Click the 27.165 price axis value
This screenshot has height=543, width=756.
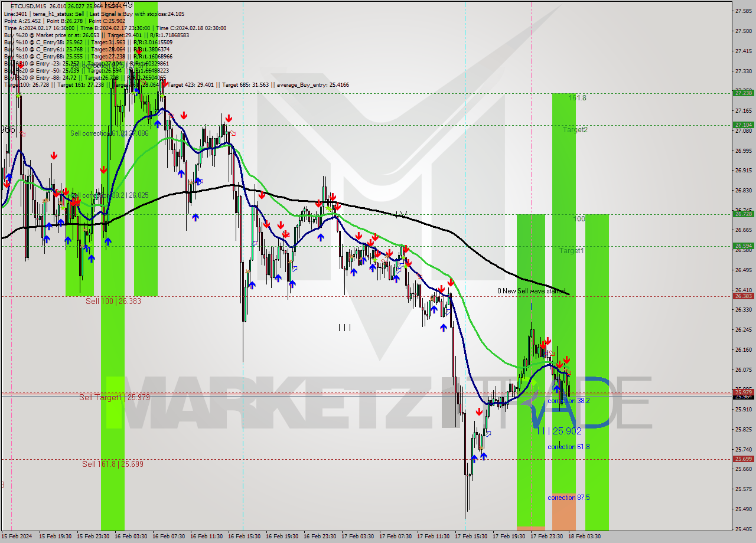(743, 110)
